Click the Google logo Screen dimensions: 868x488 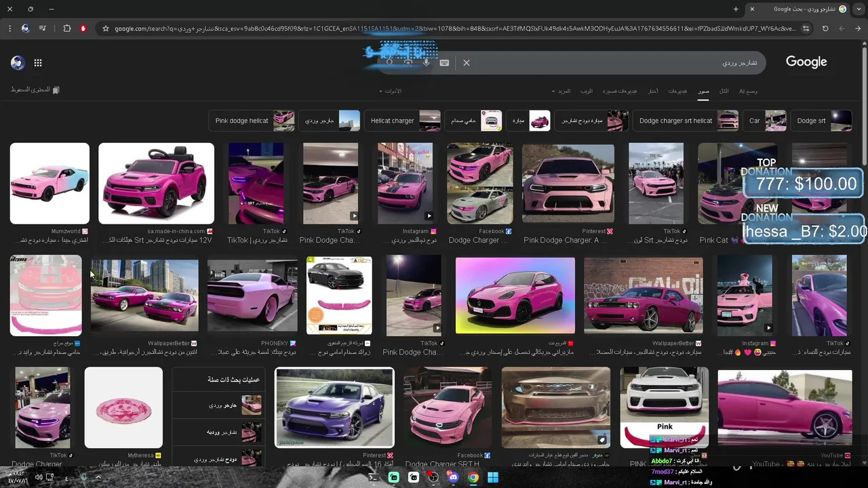point(806,62)
